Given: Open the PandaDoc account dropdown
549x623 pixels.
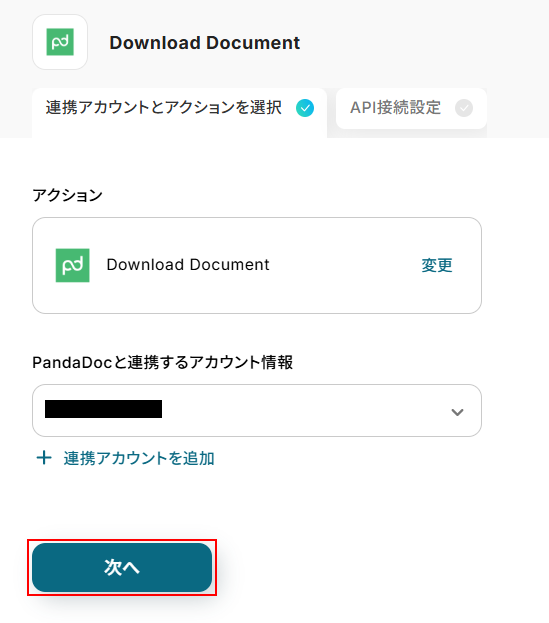Looking at the screenshot, I should (x=257, y=410).
